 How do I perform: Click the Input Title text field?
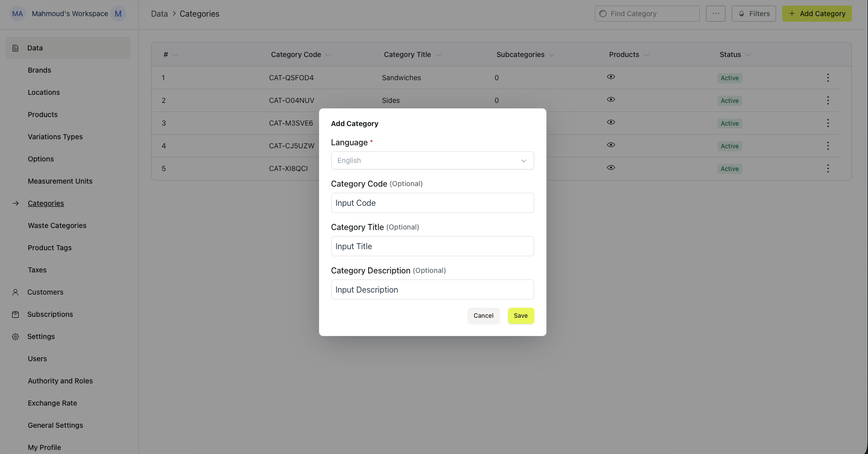pos(432,246)
